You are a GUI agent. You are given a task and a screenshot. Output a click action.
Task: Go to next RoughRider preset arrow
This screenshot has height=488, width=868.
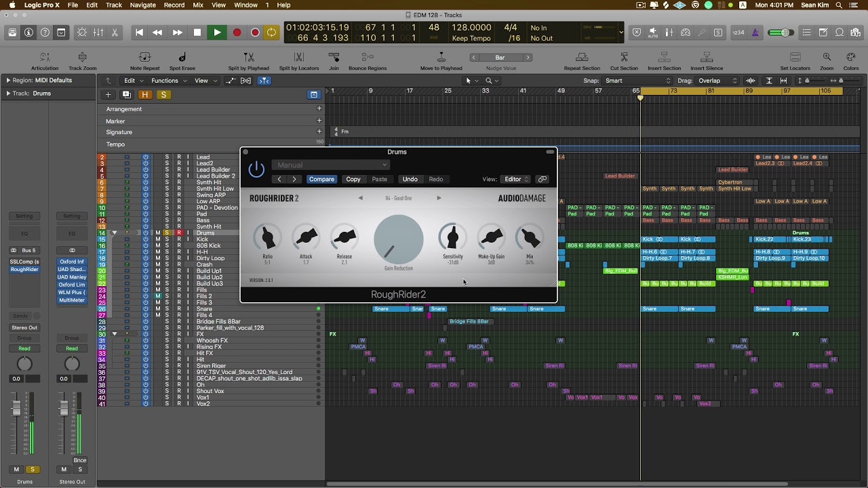439,198
